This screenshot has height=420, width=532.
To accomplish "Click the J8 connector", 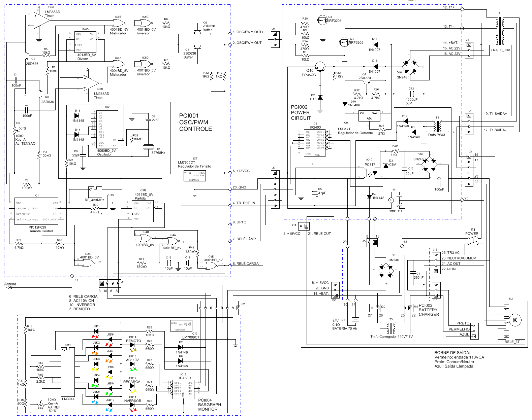I will click(x=110, y=283).
